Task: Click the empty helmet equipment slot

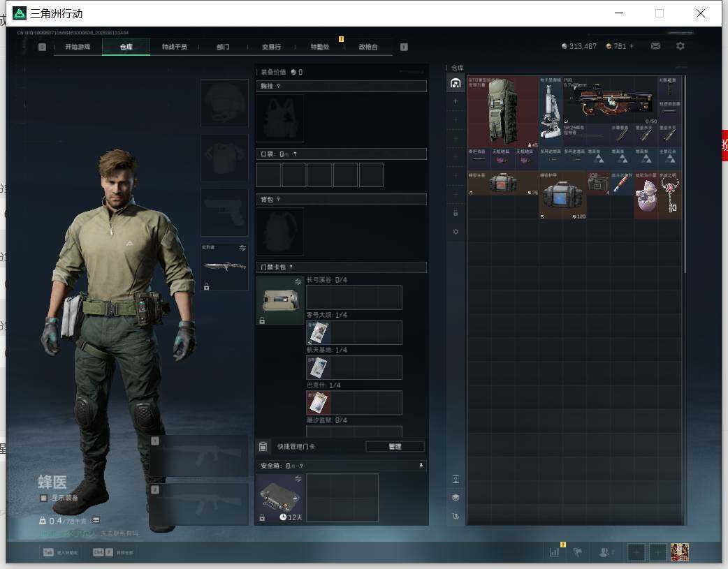Action: (x=224, y=103)
